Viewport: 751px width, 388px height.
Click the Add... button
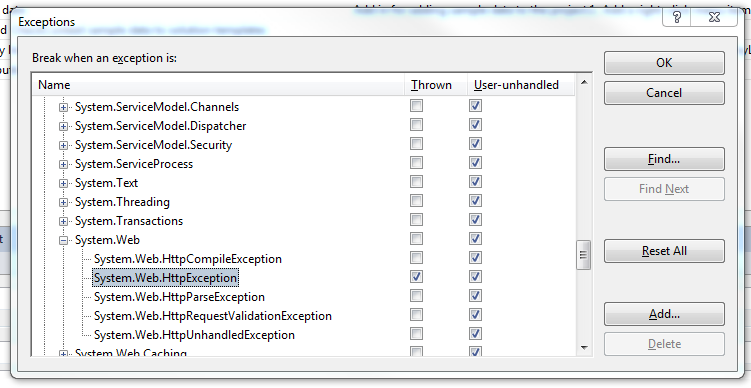click(x=664, y=314)
